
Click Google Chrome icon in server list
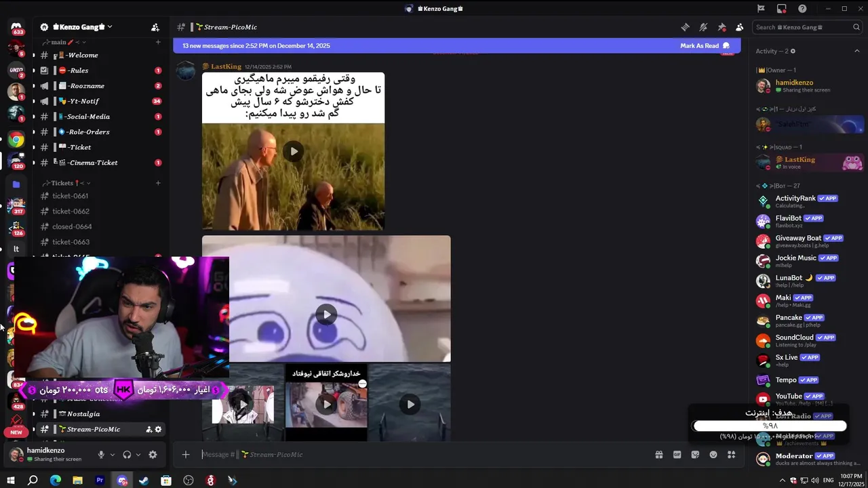click(x=16, y=140)
